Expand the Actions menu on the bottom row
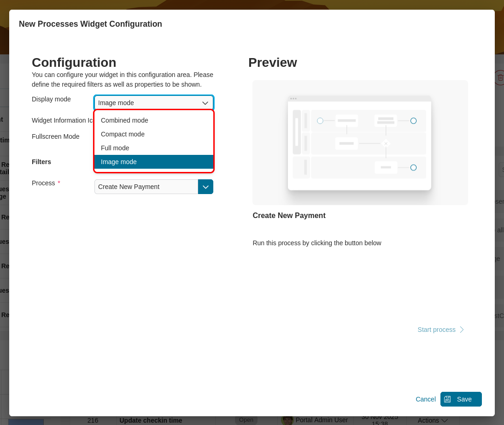This screenshot has height=425, width=504. pos(431,420)
